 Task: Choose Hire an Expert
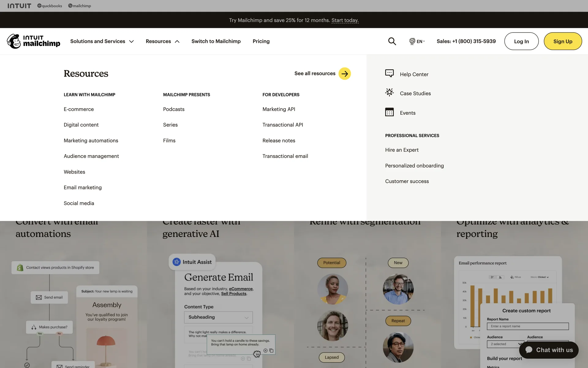pyautogui.click(x=402, y=150)
